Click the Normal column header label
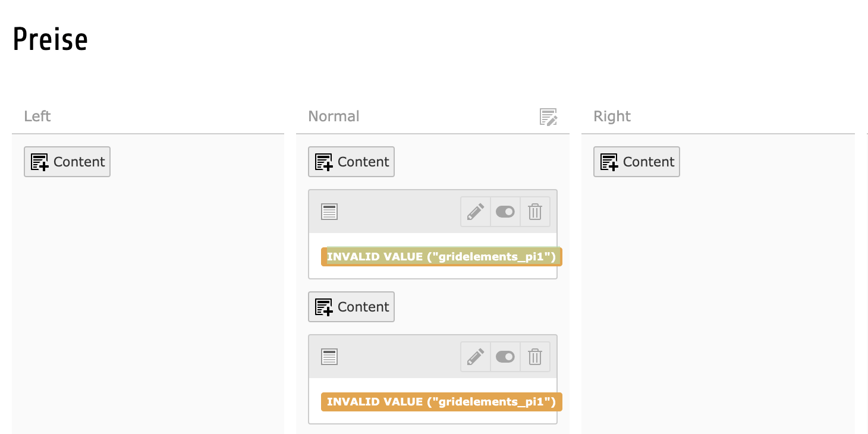868x434 pixels. coord(334,117)
